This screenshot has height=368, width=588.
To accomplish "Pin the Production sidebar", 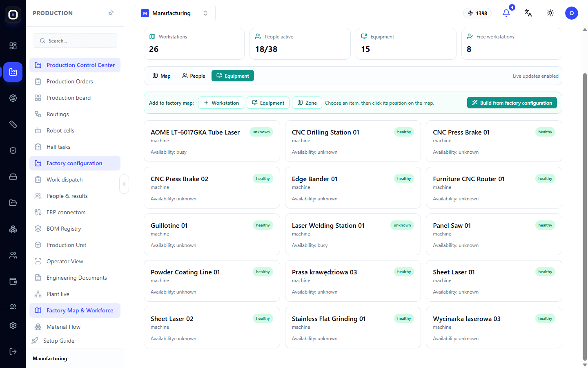I will [111, 13].
